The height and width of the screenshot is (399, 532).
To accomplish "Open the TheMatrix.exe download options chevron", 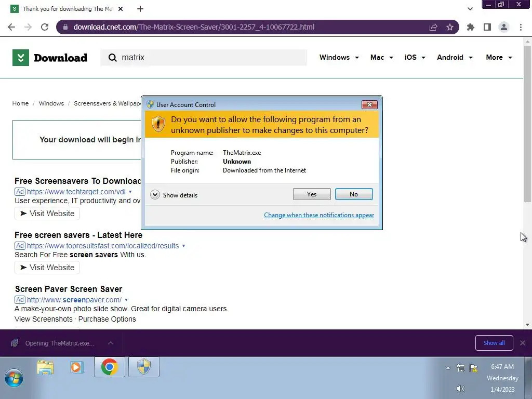I will click(x=111, y=343).
